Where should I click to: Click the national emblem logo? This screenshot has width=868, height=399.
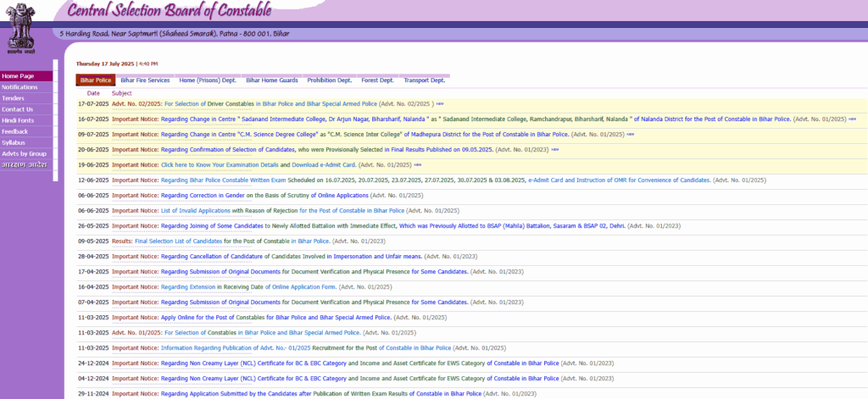tap(20, 28)
